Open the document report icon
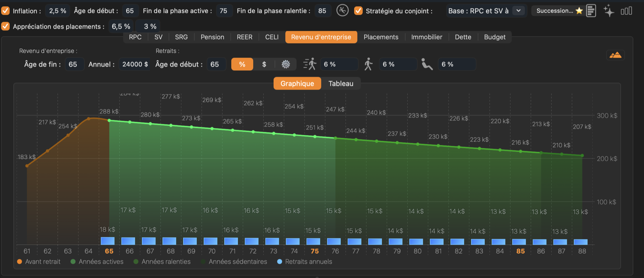Image resolution: width=644 pixels, height=278 pixels. coord(591,11)
